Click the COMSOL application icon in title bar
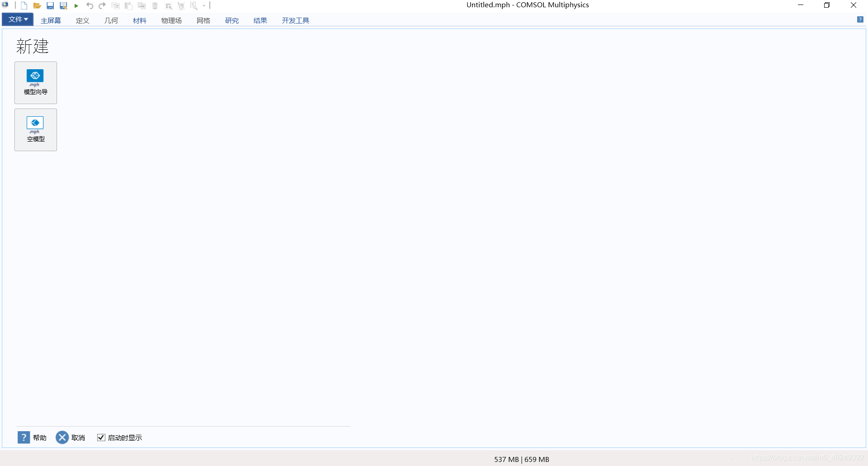Screen dimensions: 868x466 pos(5,5)
